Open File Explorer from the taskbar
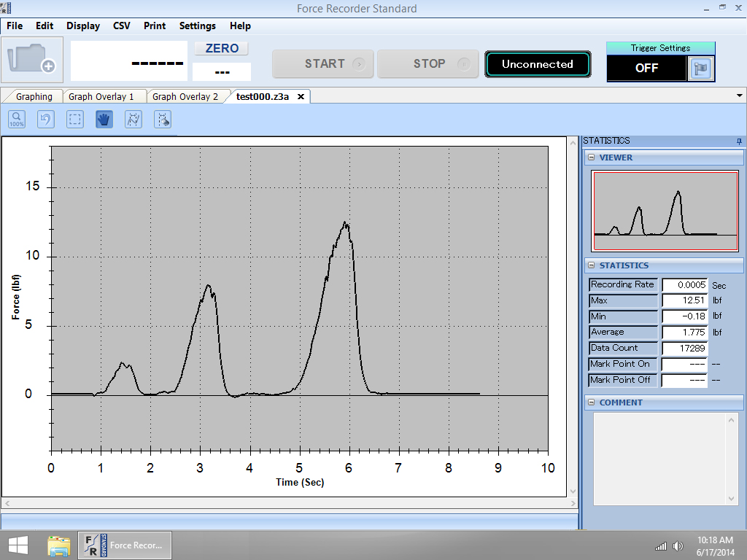Viewport: 747px width, 560px height. (59, 545)
